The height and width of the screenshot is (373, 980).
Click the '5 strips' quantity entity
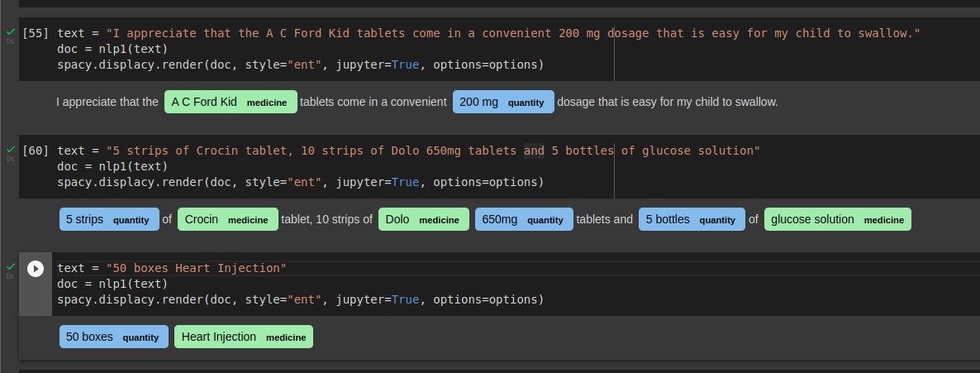[109, 220]
